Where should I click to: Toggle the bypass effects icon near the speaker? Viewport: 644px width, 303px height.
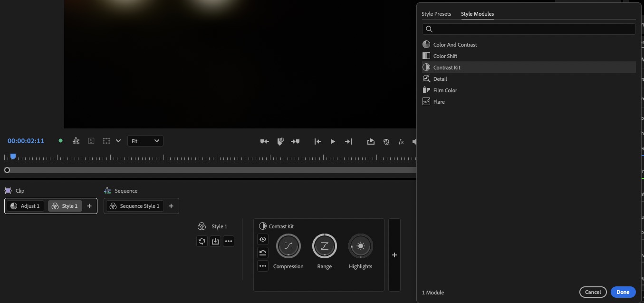coord(386,141)
